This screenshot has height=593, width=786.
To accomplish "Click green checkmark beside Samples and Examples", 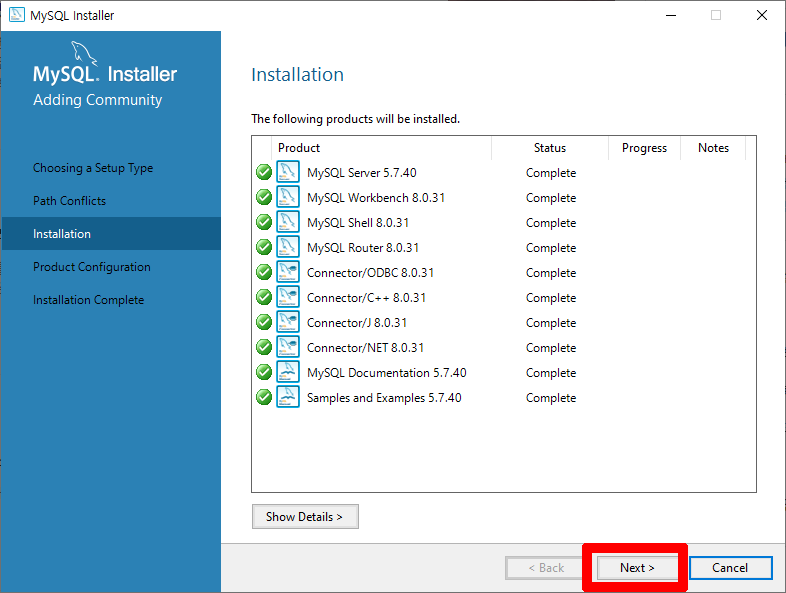I will (264, 398).
